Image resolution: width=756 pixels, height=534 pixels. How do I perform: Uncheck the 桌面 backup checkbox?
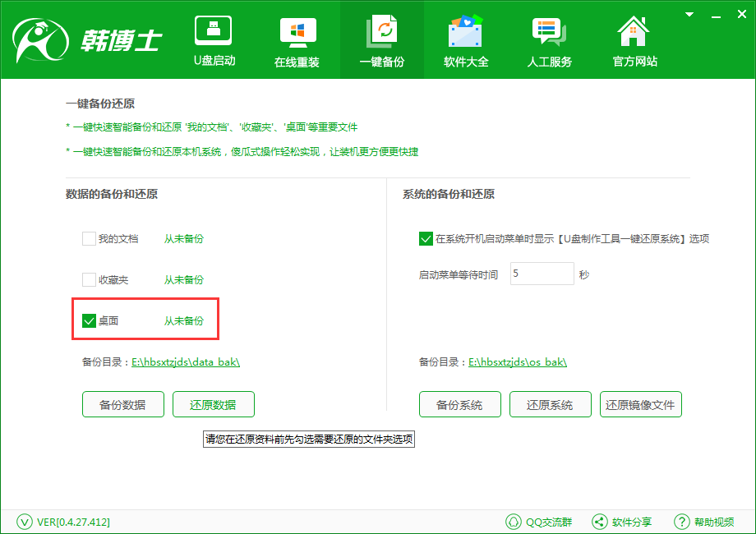coord(89,320)
